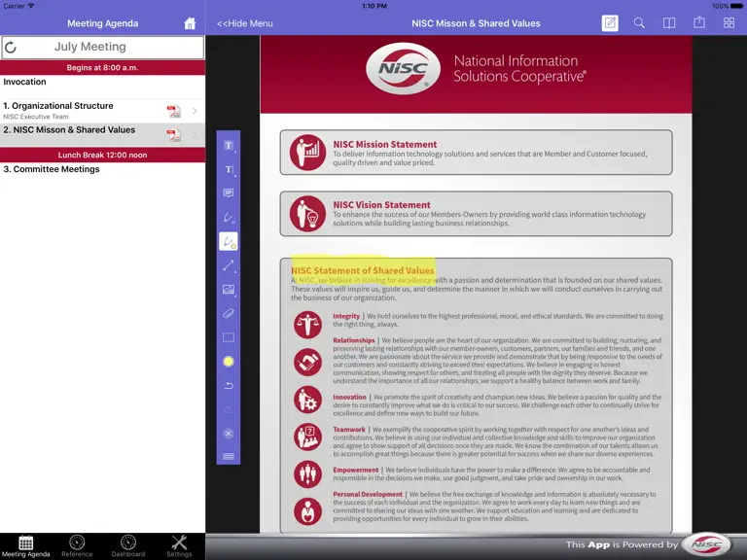Open PDF icon for Organizational Structure
The width and height of the screenshot is (747, 560).
[x=174, y=111]
